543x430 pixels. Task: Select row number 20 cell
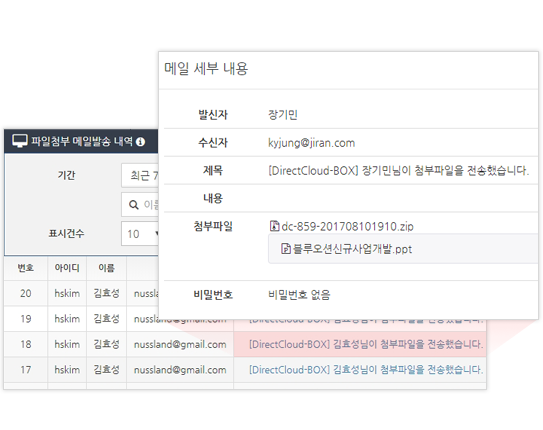[26, 293]
